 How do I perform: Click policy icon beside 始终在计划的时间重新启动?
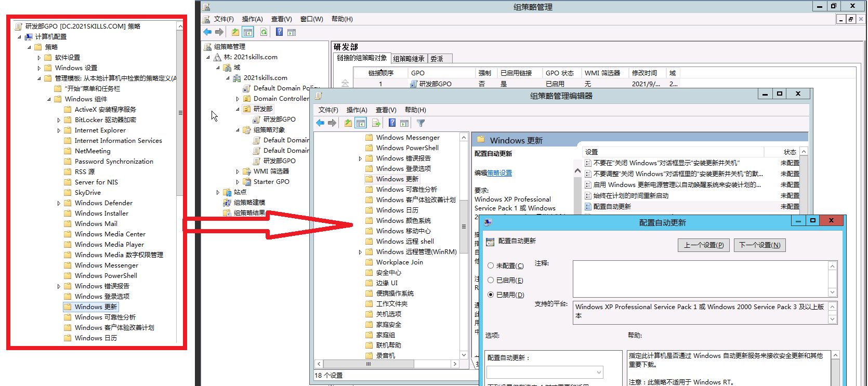588,196
